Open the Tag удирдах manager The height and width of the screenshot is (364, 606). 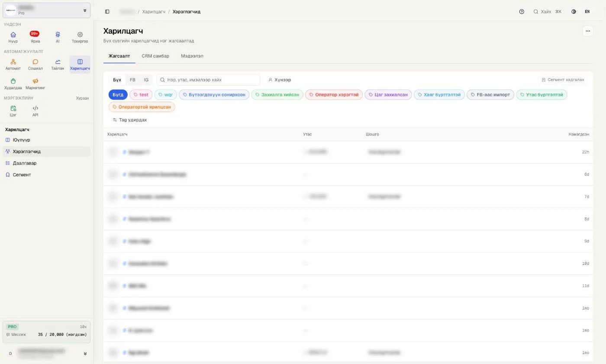130,120
